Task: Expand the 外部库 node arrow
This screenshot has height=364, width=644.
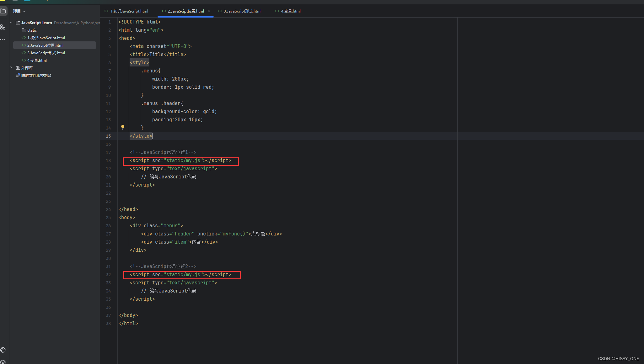Action: 11,68
